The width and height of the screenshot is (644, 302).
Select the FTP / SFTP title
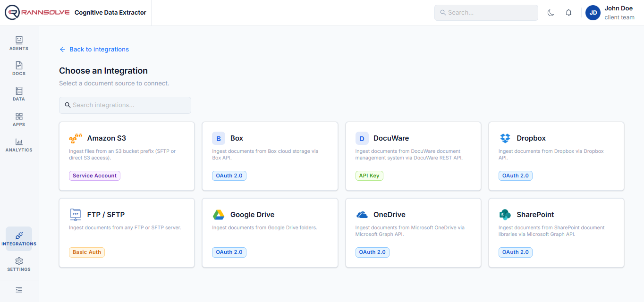click(106, 215)
